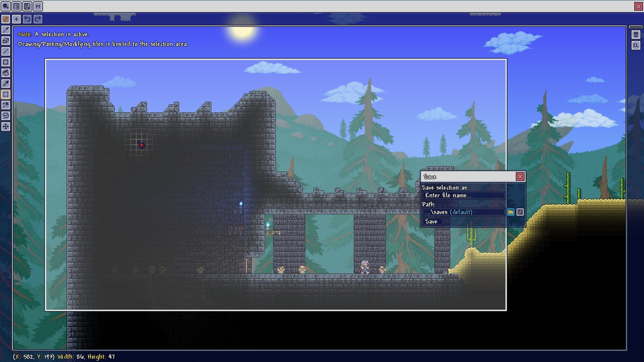Open the settings gear icon in top bar
This screenshot has height=362, width=644.
6,6
